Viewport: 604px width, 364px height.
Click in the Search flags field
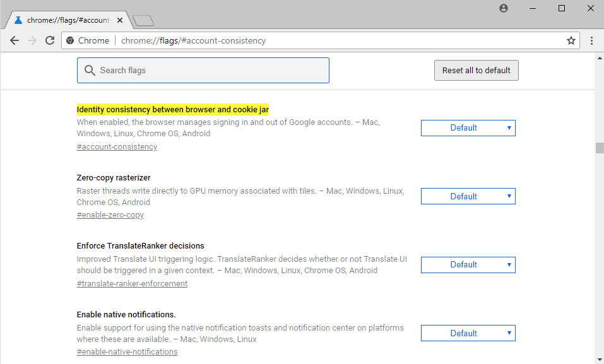coord(203,70)
